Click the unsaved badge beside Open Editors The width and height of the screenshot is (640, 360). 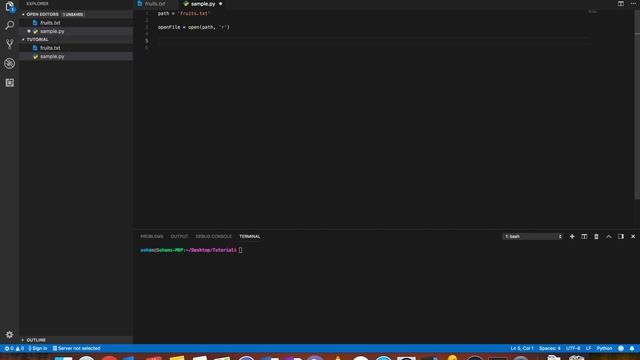pos(73,14)
